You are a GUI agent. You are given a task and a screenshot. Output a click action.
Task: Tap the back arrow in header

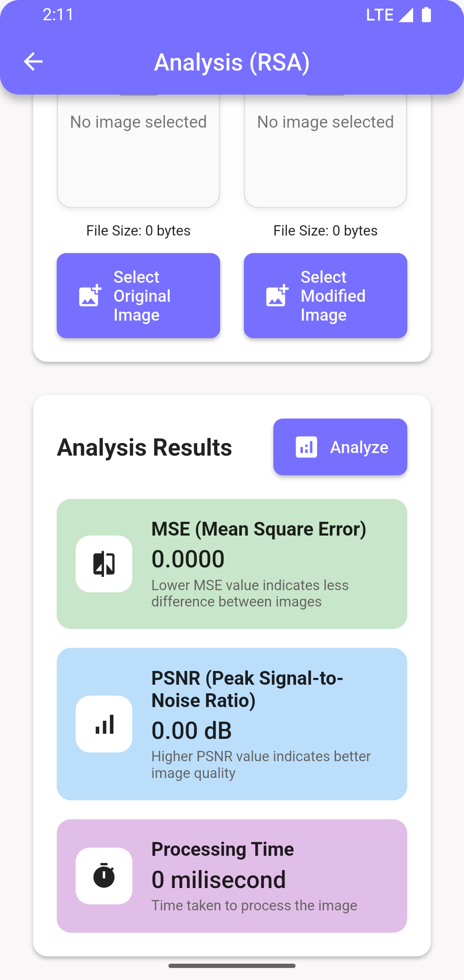(x=33, y=61)
